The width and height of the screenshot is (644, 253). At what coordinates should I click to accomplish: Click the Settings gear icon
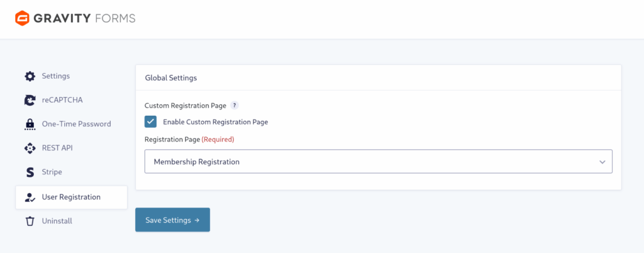pyautogui.click(x=30, y=76)
